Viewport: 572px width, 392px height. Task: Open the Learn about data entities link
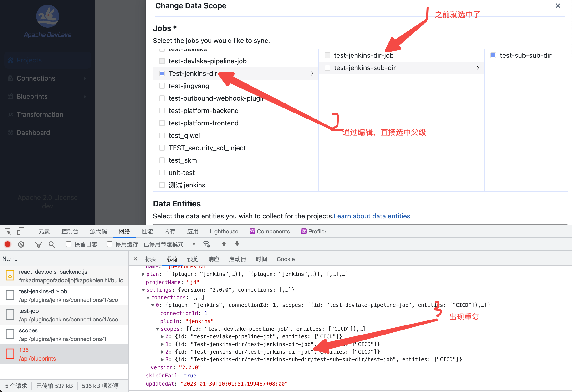point(372,216)
